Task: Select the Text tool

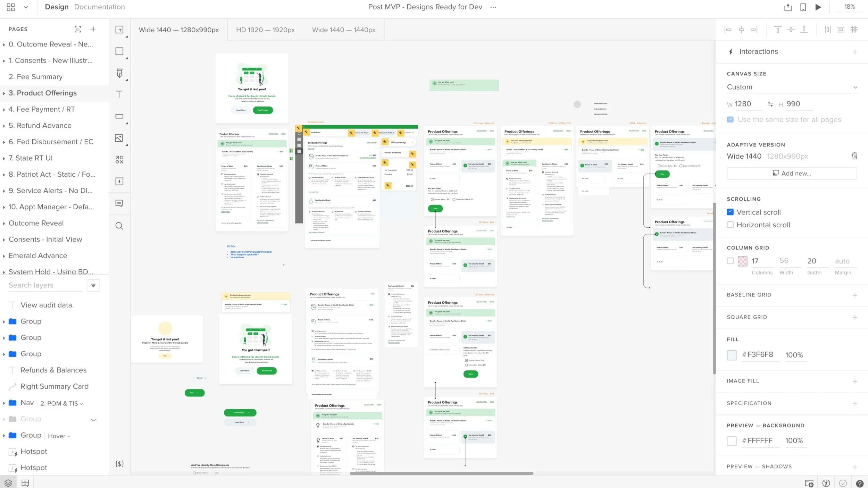Action: (x=119, y=94)
